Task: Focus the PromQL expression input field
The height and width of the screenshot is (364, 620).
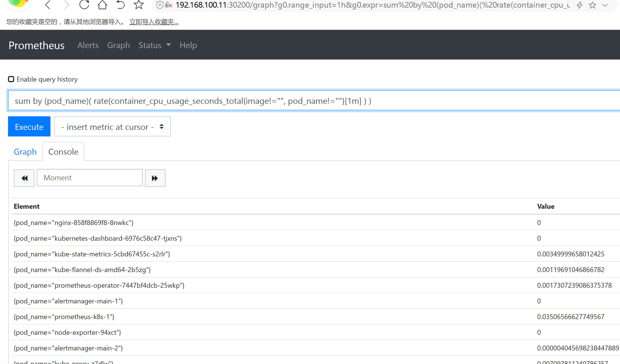Action: 314,101
